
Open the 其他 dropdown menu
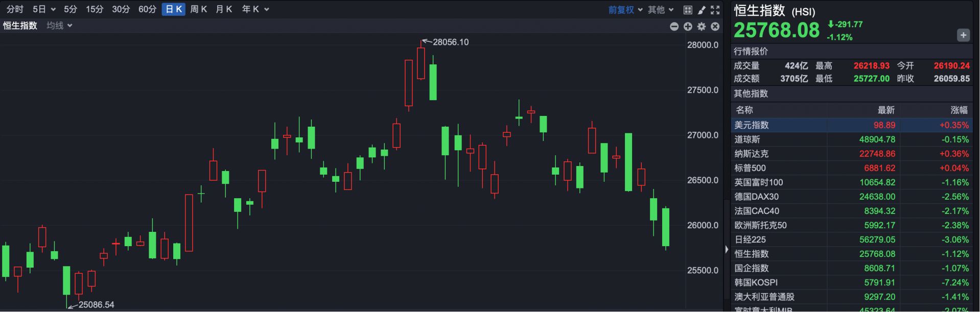point(661,10)
